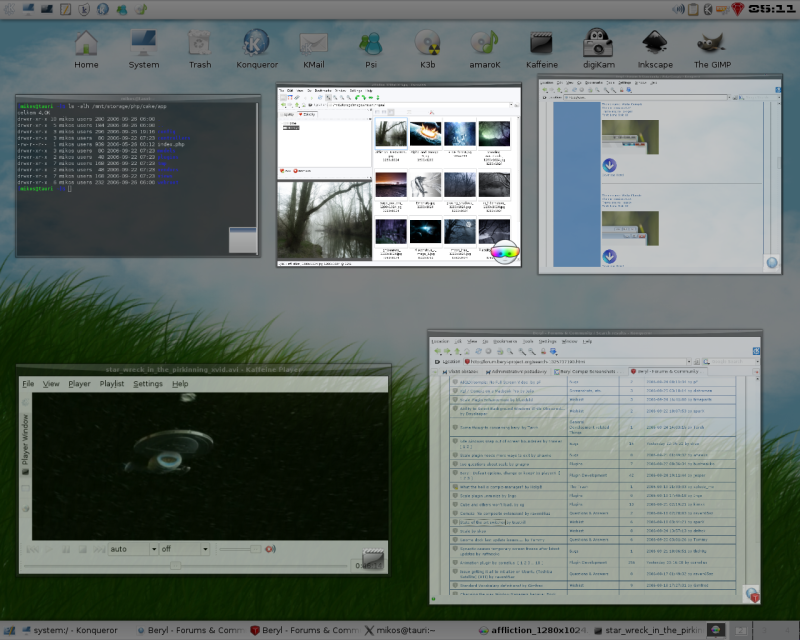Click the first thumbnail in image browser
The height and width of the screenshot is (640, 800).
click(391, 133)
